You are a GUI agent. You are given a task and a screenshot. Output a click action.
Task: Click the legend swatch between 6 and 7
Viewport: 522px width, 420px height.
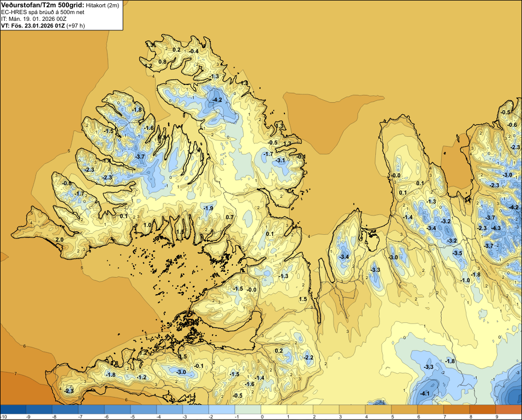tap(431, 409)
